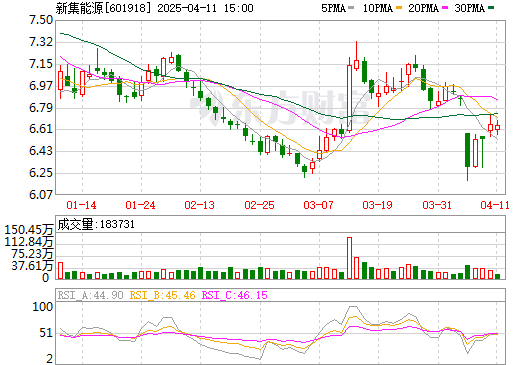Click the 01-24 date label
520x365 pixels.
(x=140, y=205)
